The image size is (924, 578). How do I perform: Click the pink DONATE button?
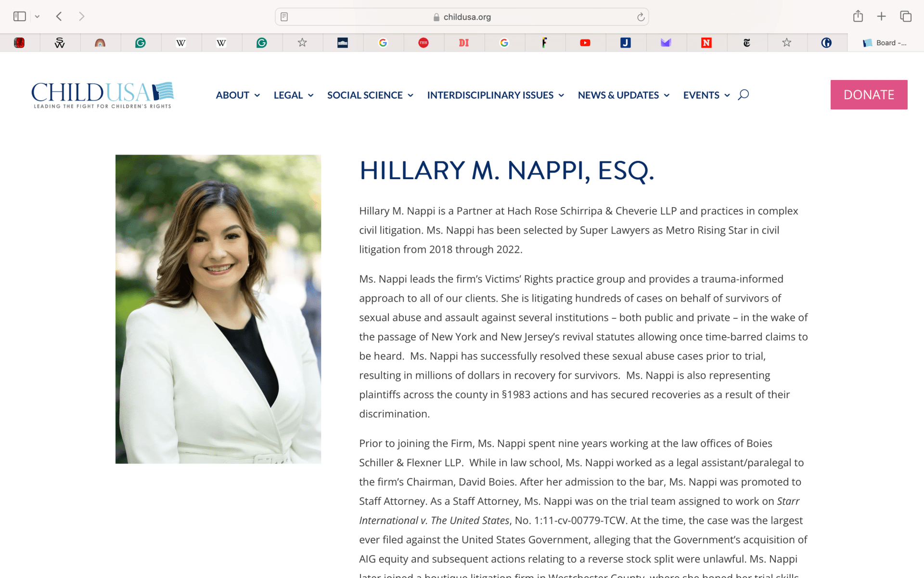[868, 94]
